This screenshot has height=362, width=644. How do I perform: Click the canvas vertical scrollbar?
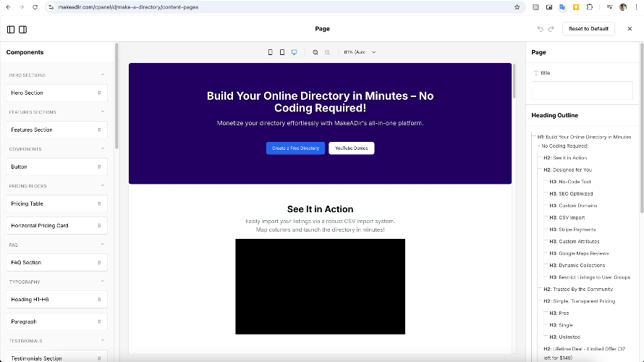[514, 81]
